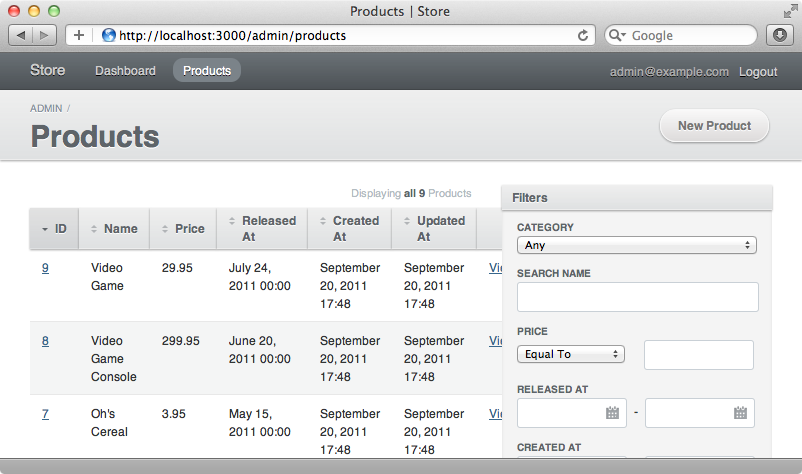Sort the table by ID column
This screenshot has width=802, height=474.
click(x=54, y=229)
